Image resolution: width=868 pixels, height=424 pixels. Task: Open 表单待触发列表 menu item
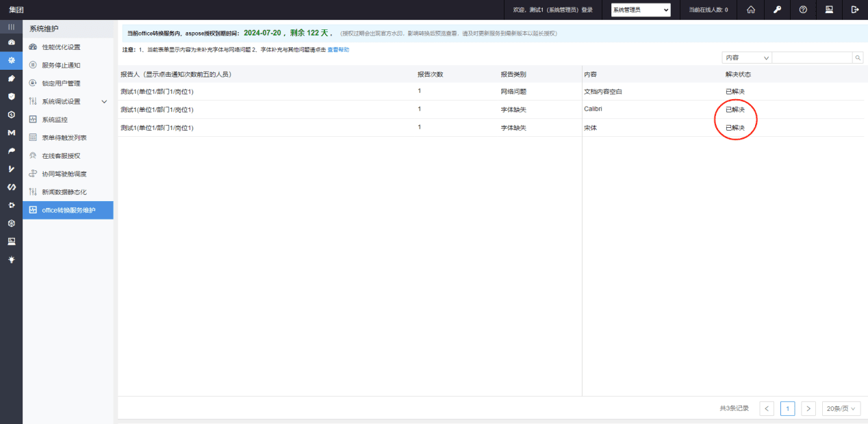[68, 137]
